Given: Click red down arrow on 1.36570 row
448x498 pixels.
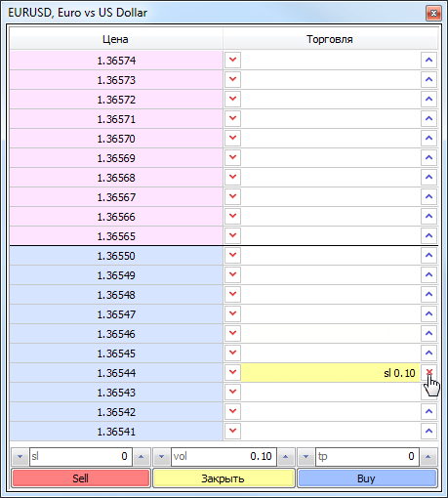Looking at the screenshot, I should click(x=232, y=138).
